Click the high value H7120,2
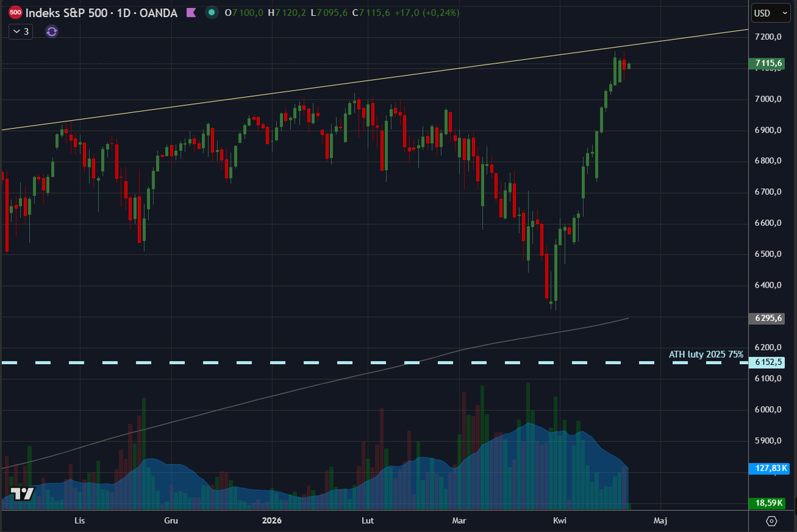This screenshot has height=532, width=797. click(287, 13)
